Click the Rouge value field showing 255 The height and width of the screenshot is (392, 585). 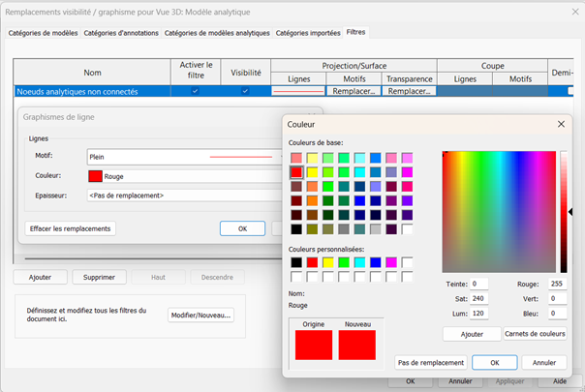click(x=557, y=284)
